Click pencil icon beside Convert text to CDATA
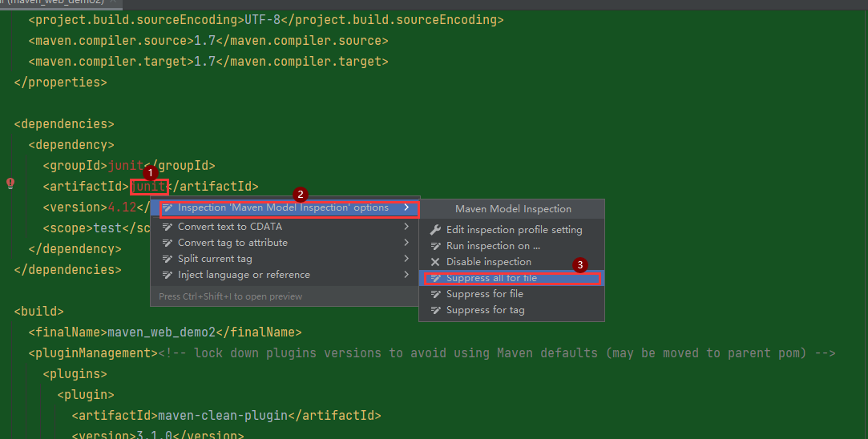 click(168, 227)
